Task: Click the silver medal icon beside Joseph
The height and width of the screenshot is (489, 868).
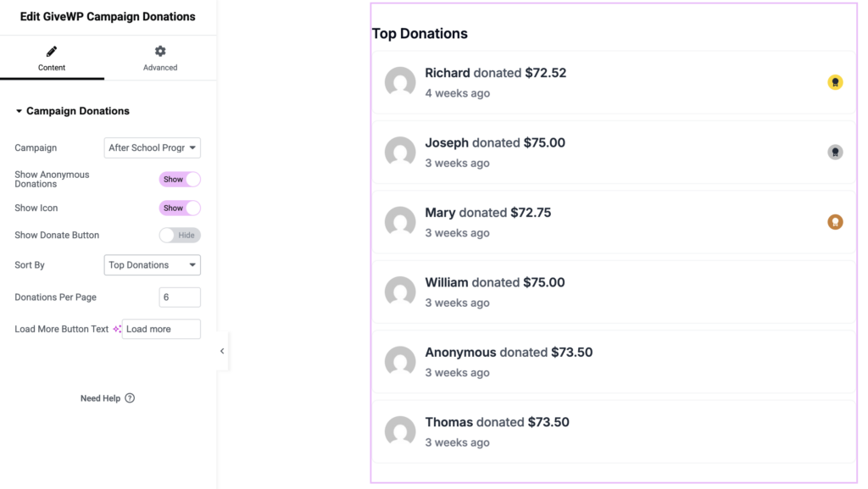Action: coord(835,153)
